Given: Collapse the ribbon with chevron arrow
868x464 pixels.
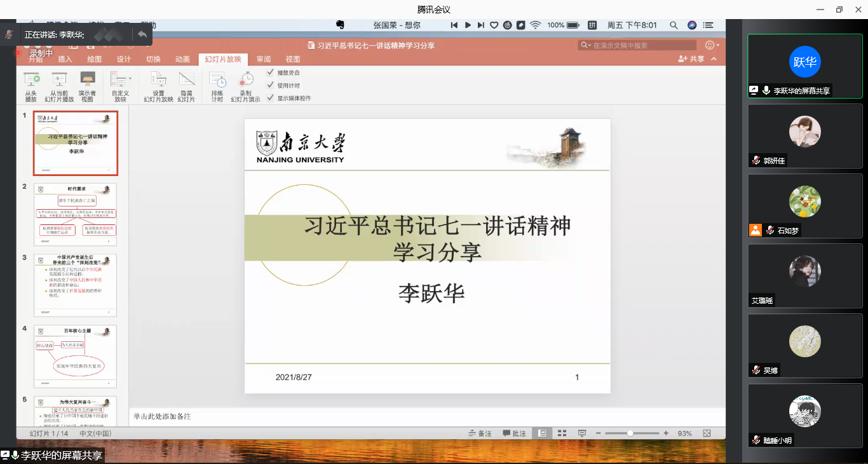Looking at the screenshot, I should coord(714,59).
